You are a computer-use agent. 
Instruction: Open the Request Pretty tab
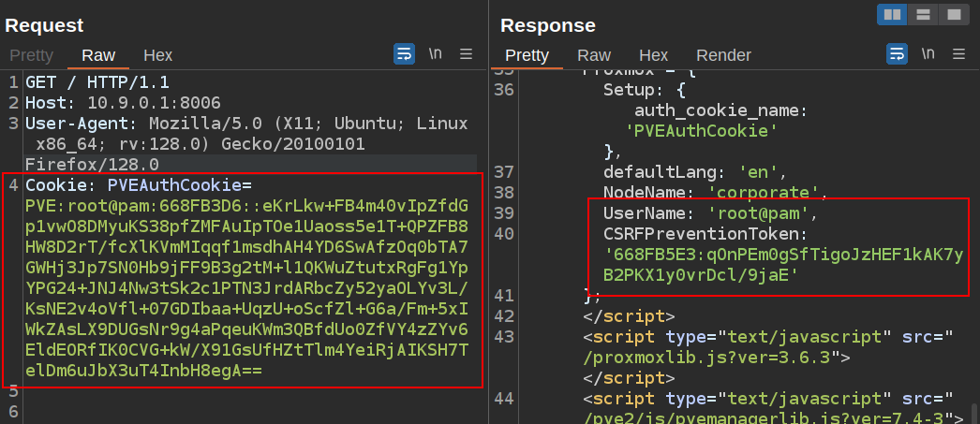31,55
